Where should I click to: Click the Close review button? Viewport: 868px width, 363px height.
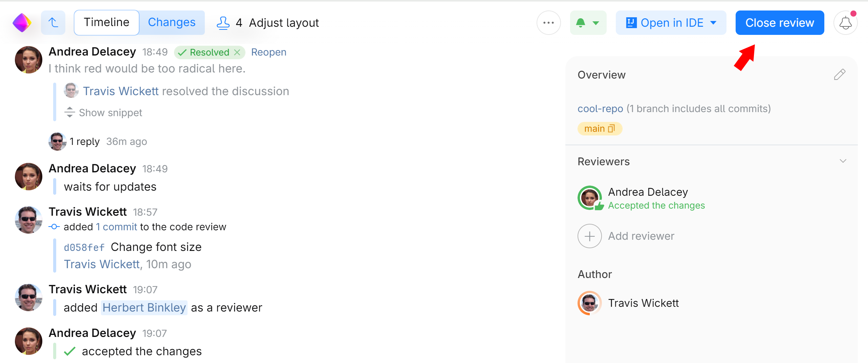click(780, 23)
